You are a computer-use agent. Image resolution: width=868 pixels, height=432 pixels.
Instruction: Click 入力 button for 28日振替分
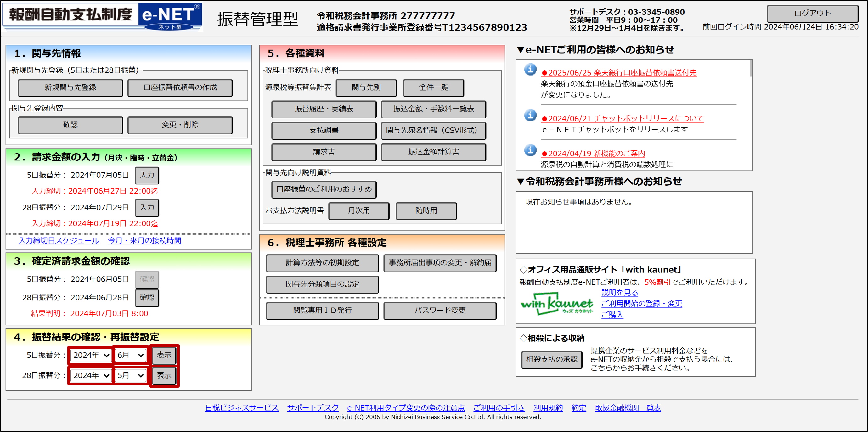[147, 208]
